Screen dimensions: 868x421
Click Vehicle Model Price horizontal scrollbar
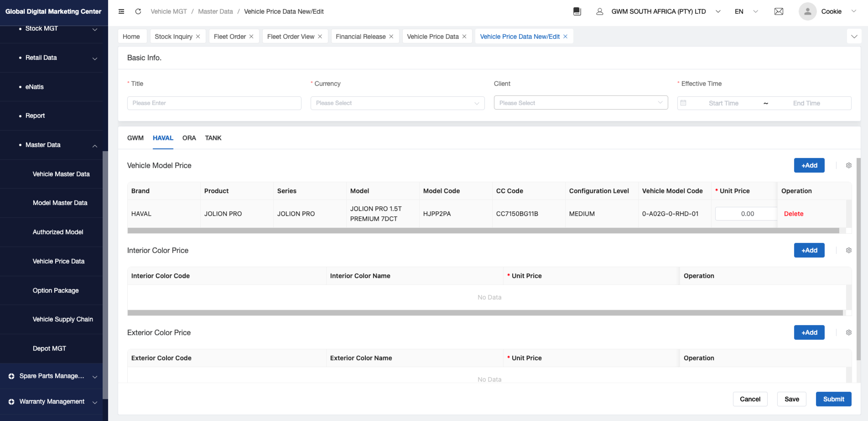483,231
